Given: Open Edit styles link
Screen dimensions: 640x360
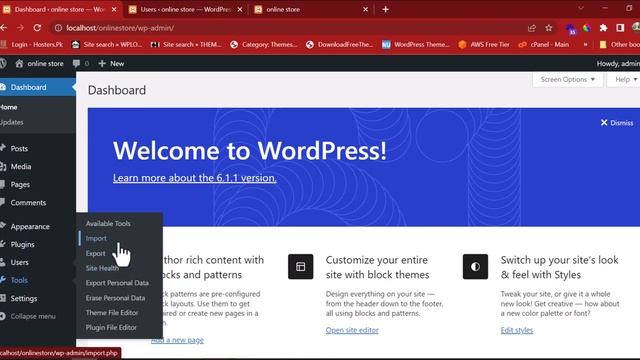Looking at the screenshot, I should 517,330.
